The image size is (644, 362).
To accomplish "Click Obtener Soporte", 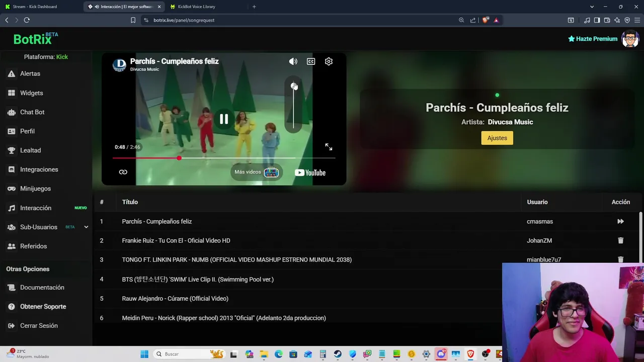I will 43,306.
